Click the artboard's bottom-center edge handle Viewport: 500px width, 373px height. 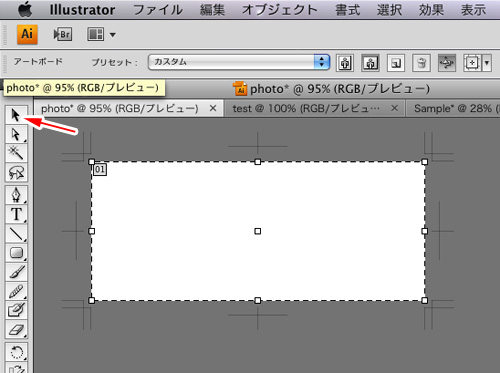coord(258,300)
